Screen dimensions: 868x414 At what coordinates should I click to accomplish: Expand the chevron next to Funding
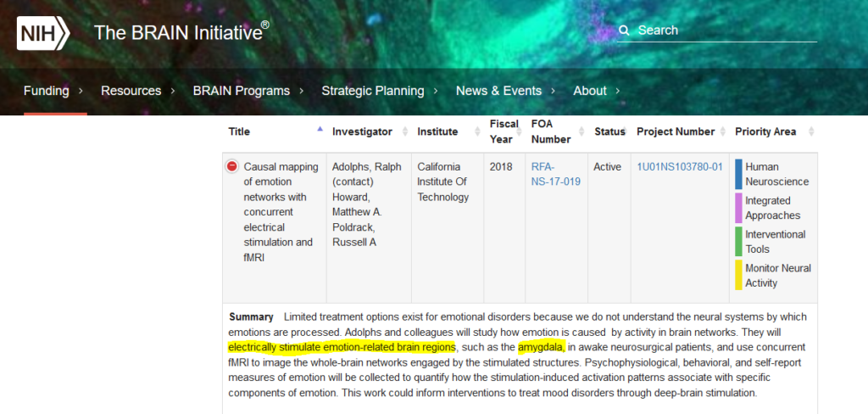[81, 91]
